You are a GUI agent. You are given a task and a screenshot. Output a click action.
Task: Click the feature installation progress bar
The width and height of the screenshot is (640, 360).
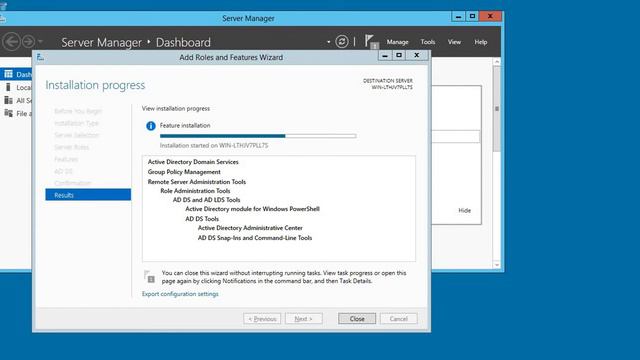(258, 136)
